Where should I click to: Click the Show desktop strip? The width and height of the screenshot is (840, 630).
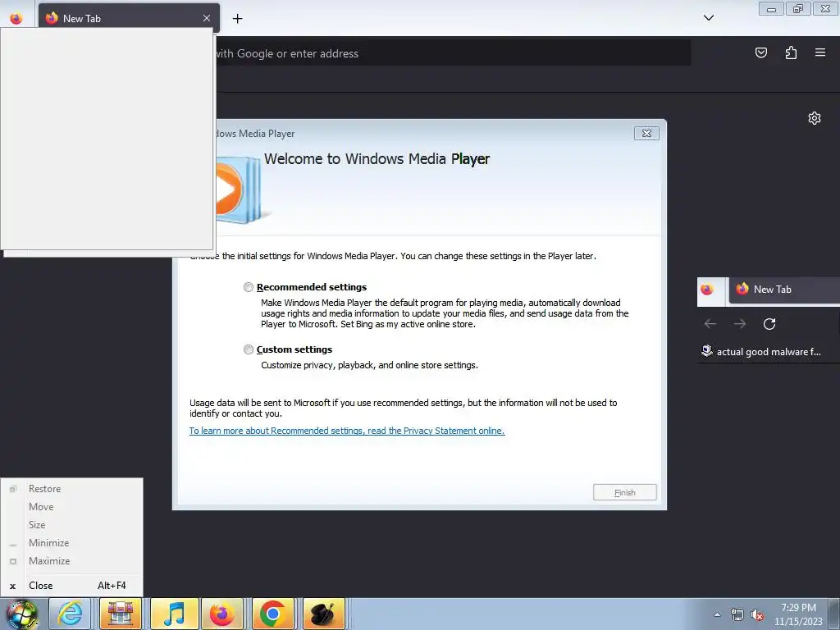pyautogui.click(x=834, y=614)
